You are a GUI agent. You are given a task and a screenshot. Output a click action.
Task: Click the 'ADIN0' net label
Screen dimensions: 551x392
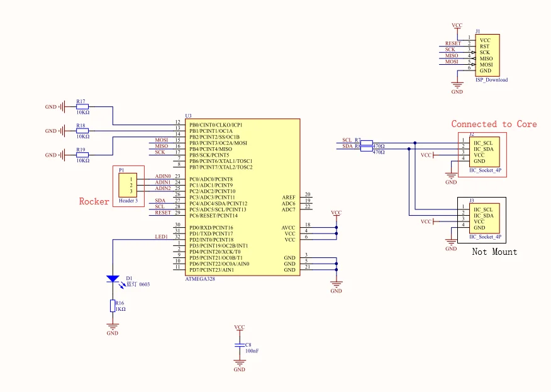coord(163,176)
